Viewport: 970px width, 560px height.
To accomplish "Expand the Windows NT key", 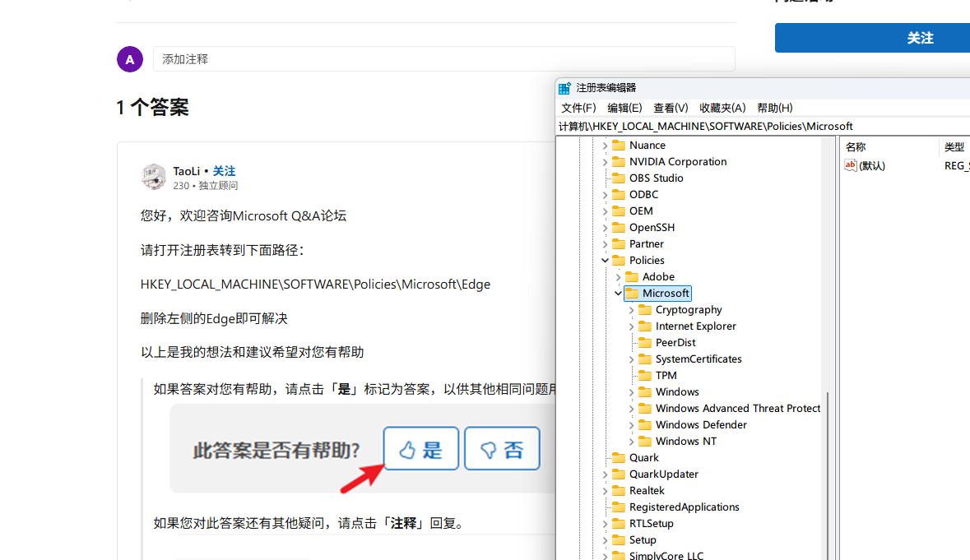I will coord(631,442).
